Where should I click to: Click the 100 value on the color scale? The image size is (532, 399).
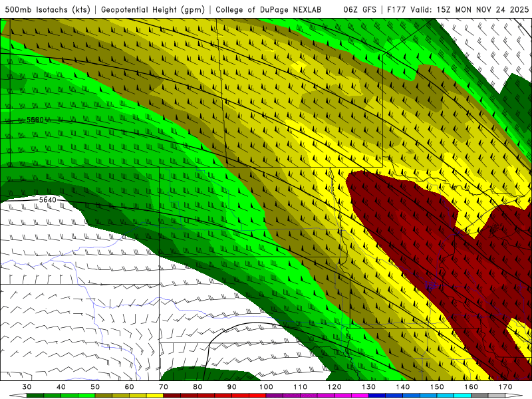[x=266, y=387]
